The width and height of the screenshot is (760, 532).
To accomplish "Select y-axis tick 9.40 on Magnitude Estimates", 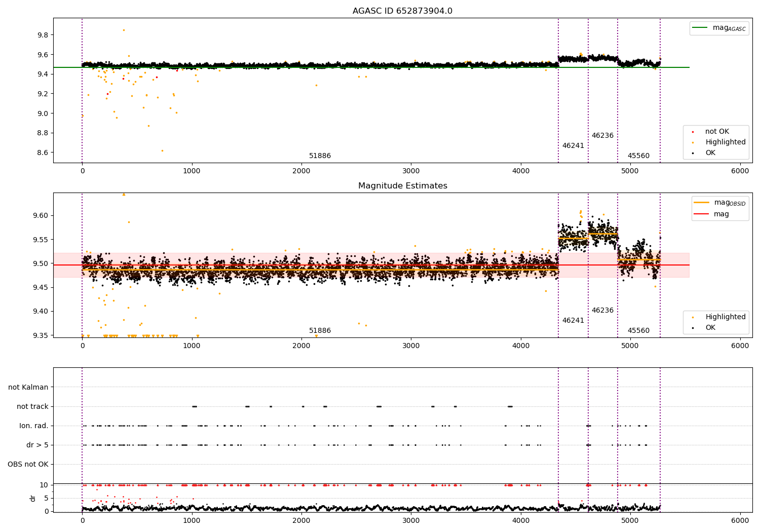I will (x=41, y=312).
